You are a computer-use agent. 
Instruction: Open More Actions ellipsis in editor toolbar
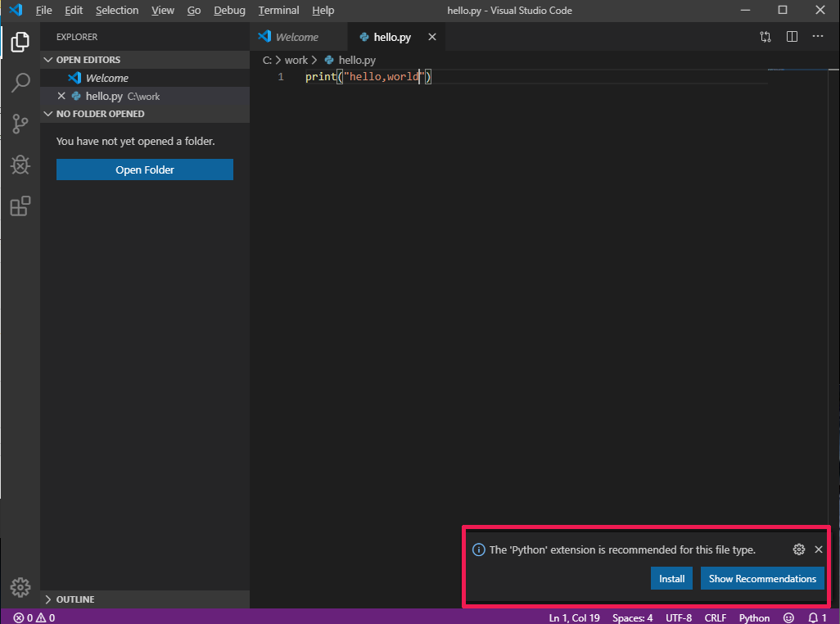coord(818,36)
